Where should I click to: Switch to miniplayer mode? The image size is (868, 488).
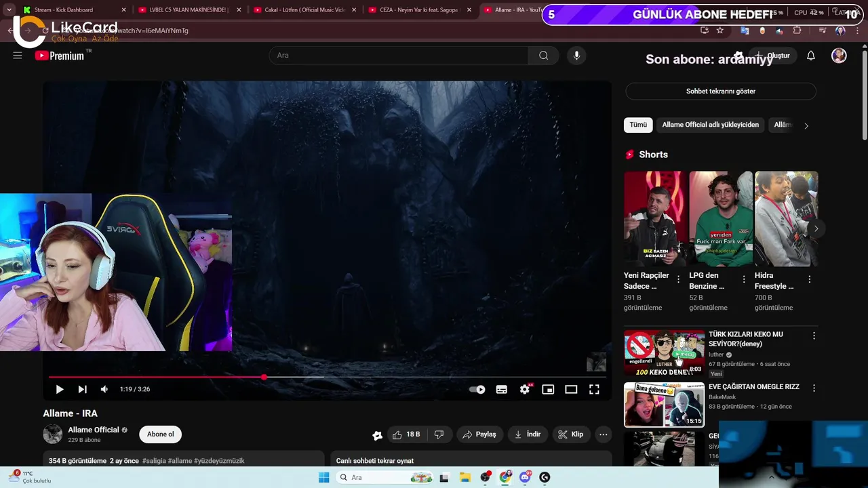[548, 389]
